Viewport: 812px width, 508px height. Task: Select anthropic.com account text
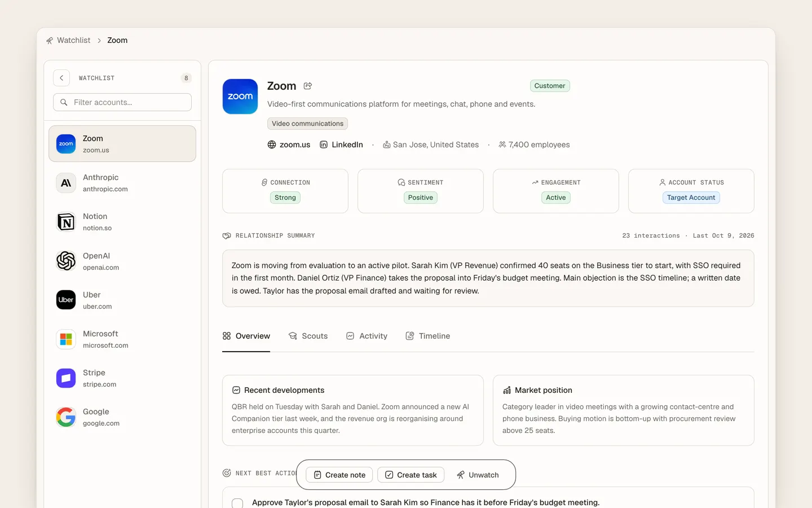[x=105, y=189]
